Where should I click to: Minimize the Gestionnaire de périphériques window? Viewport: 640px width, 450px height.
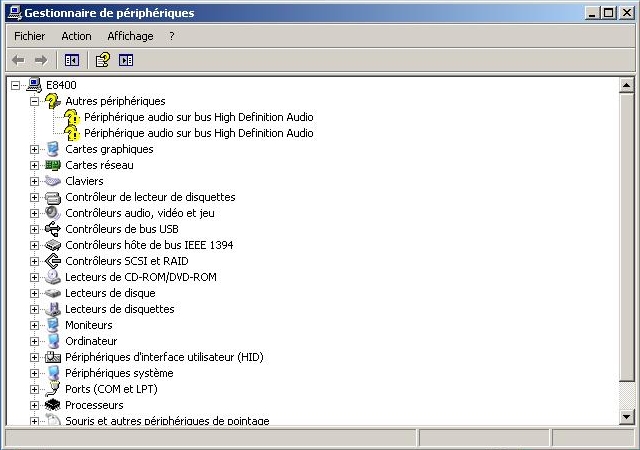[x=592, y=13]
